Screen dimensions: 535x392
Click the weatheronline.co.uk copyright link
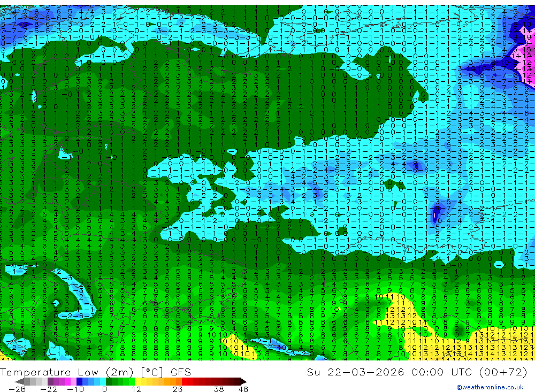(490, 387)
